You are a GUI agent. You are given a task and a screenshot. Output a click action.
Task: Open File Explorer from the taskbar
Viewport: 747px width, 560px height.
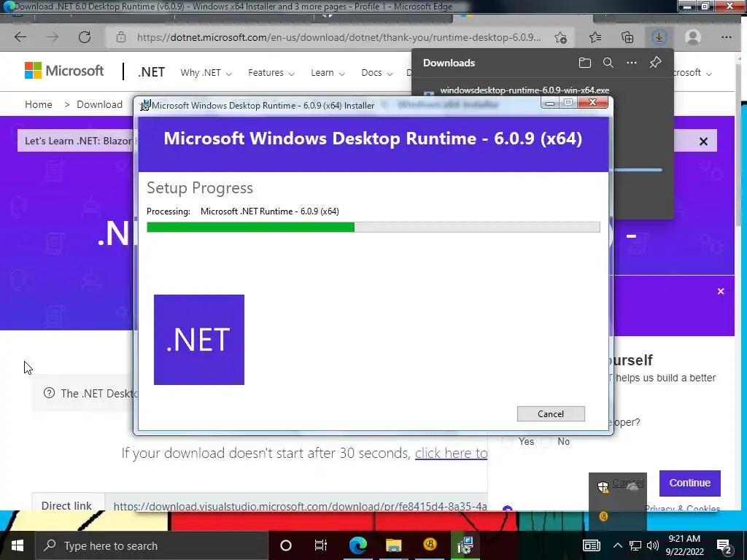393,545
